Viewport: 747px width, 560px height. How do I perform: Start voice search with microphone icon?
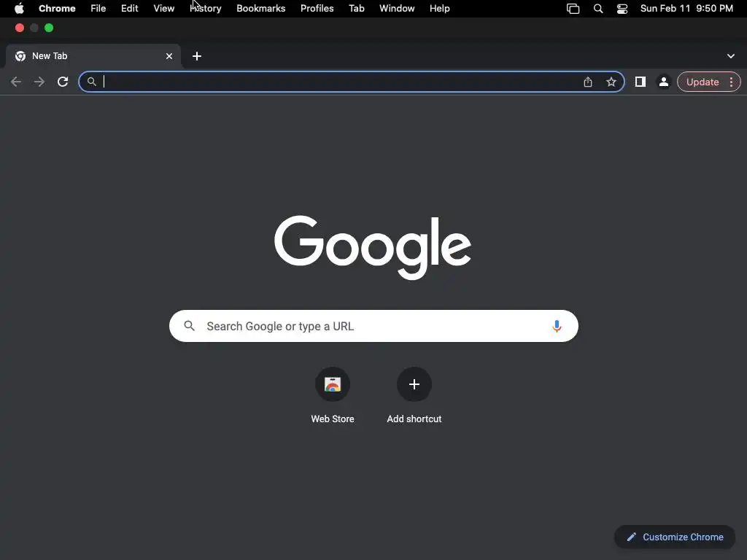557,326
